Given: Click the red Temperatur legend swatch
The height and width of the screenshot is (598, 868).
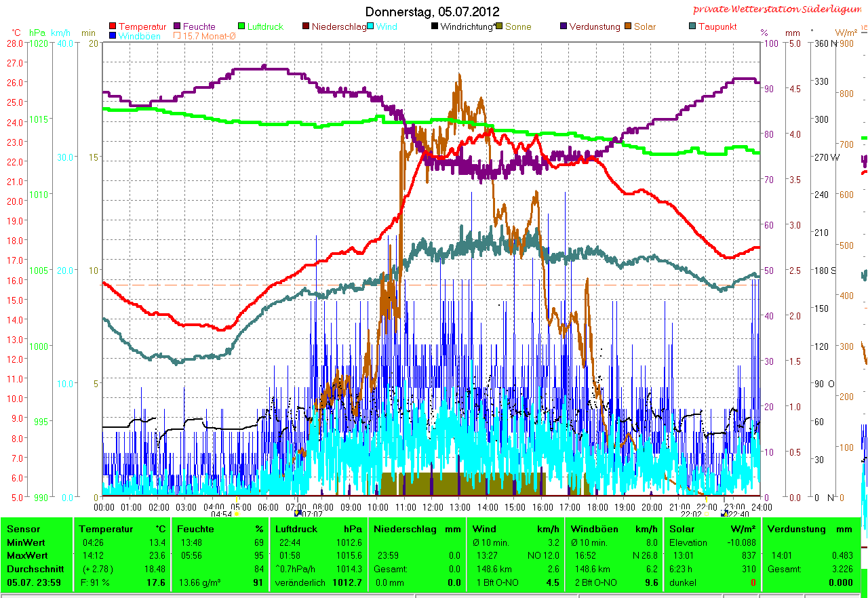Looking at the screenshot, I should pyautogui.click(x=113, y=26).
